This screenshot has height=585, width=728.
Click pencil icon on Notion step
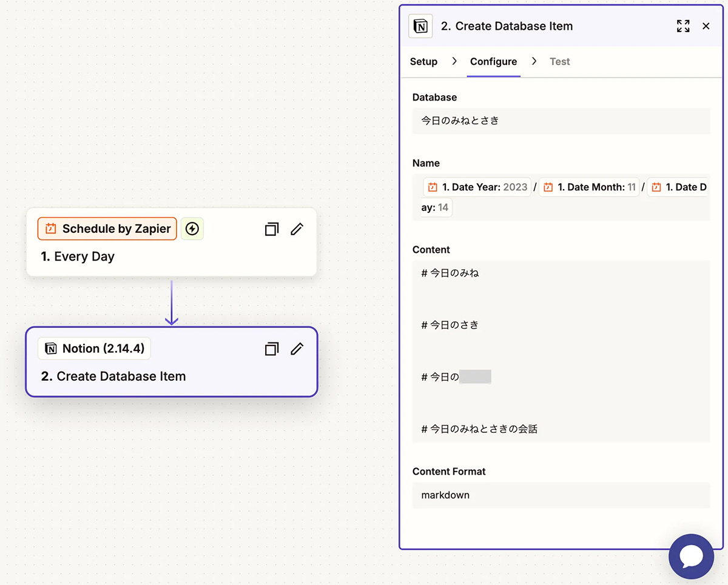click(x=297, y=349)
